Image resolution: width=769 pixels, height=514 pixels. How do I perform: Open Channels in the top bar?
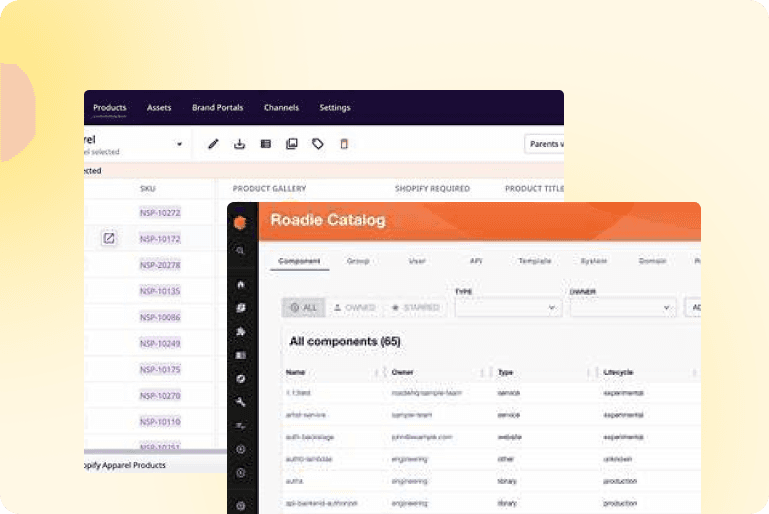pos(282,107)
